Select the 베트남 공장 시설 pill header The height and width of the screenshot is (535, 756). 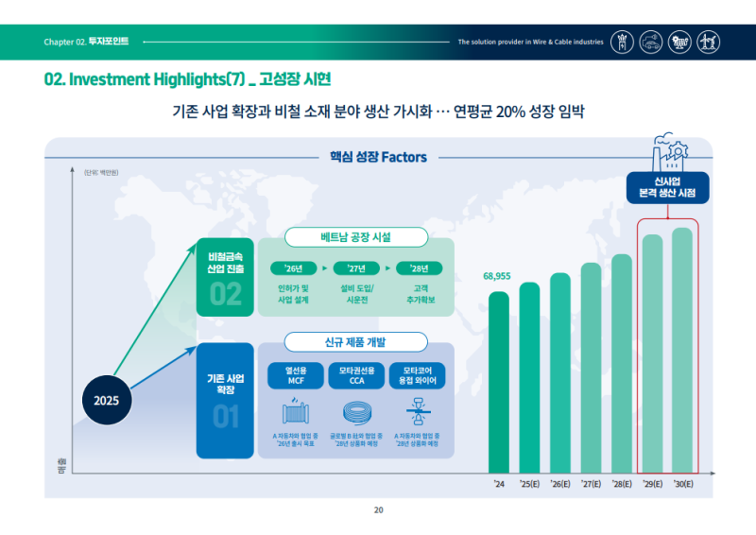(x=355, y=236)
